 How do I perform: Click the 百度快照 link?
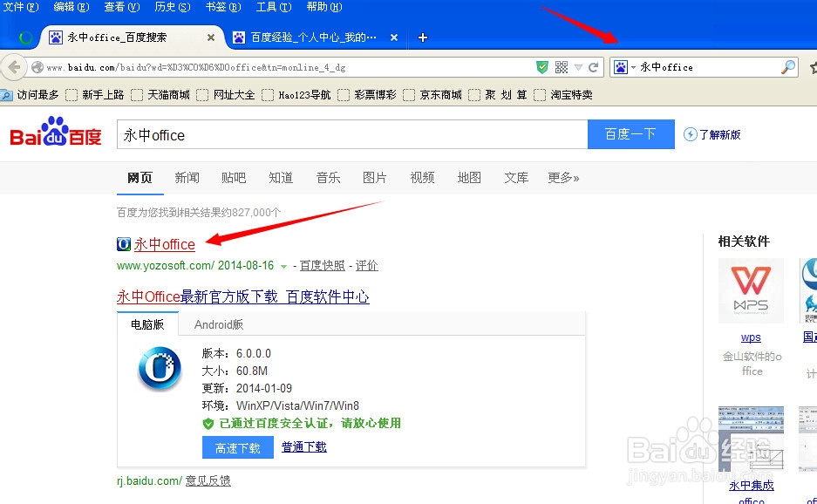click(x=322, y=265)
